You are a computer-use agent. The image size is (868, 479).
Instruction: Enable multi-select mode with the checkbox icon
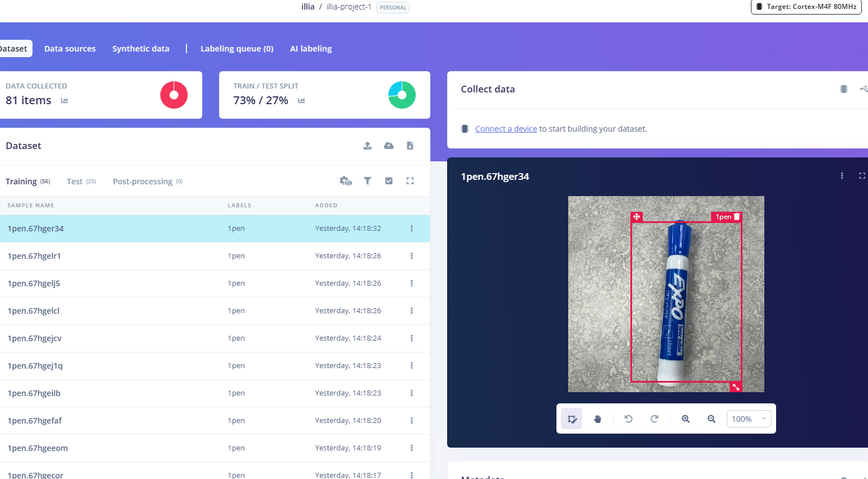389,181
